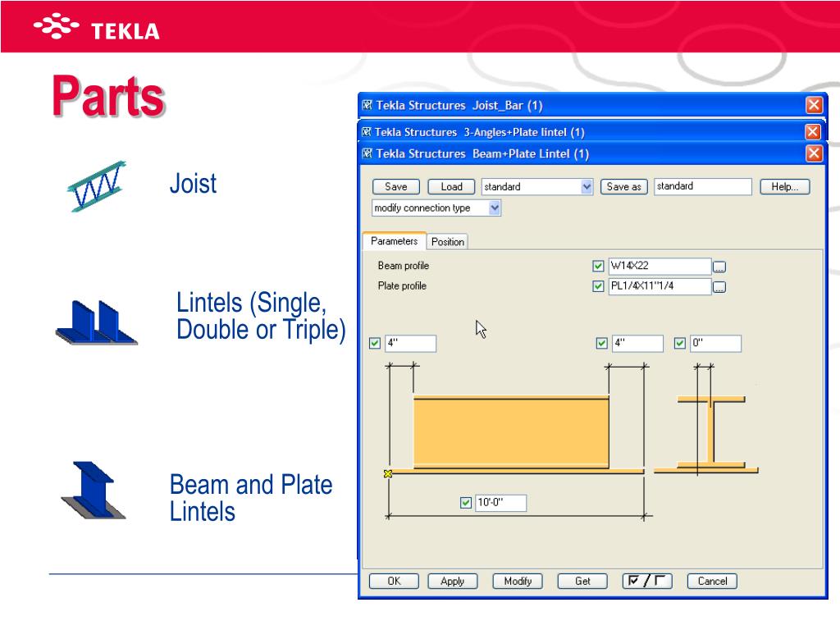Open Help for the lintel dialog
The height and width of the screenshot is (630, 840).
tap(785, 186)
